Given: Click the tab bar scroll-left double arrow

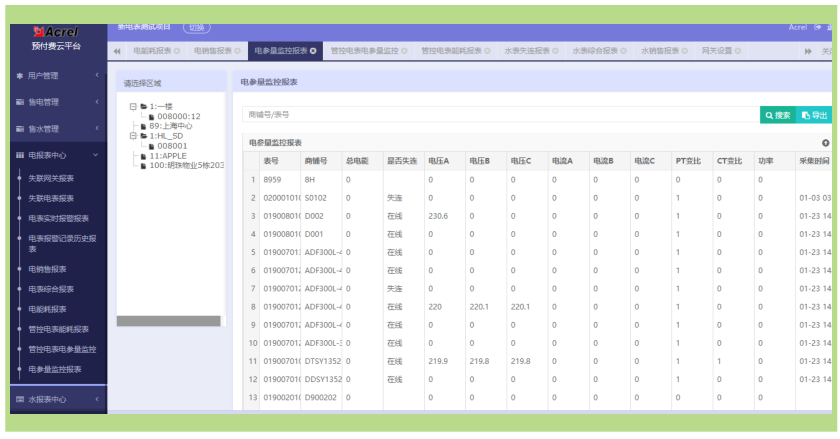Looking at the screenshot, I should [117, 51].
